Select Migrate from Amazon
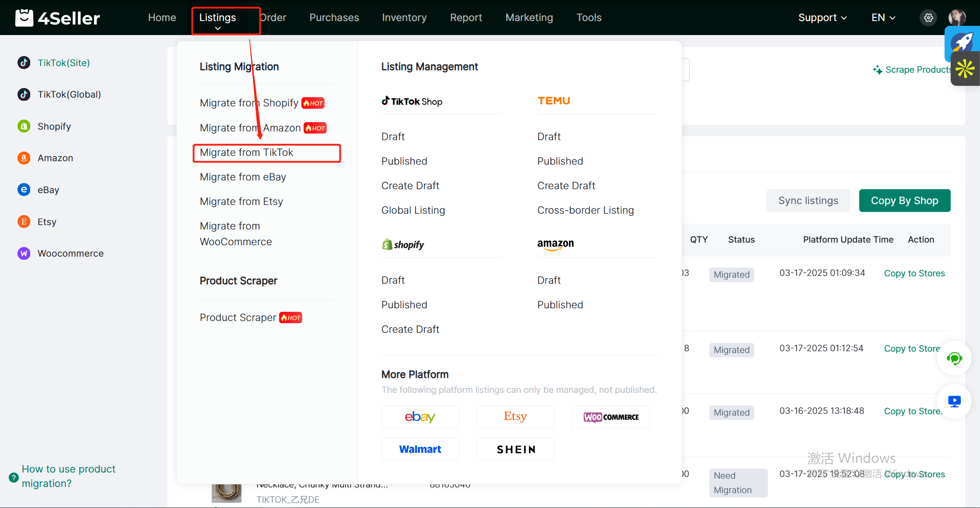This screenshot has width=980, height=508. point(250,128)
